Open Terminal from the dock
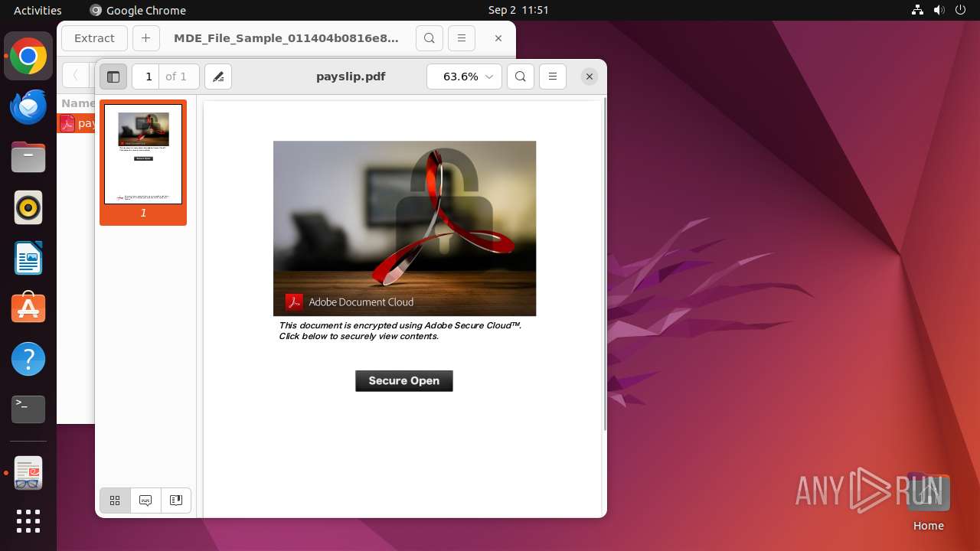The width and height of the screenshot is (980, 551). [x=28, y=409]
